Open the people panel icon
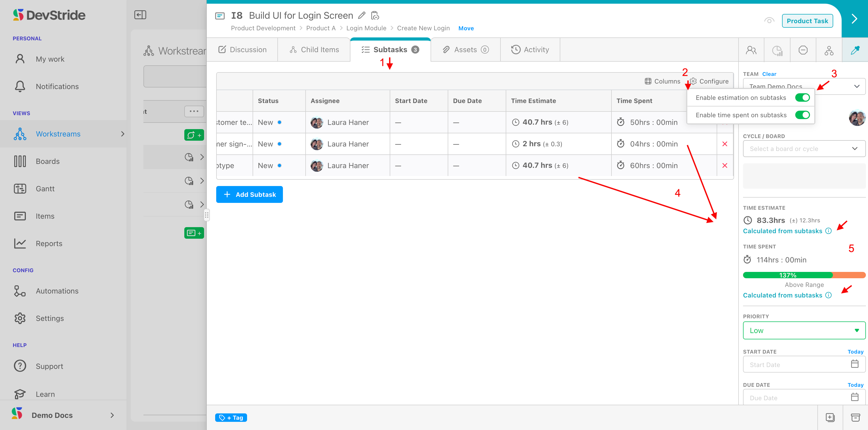 pos(751,50)
